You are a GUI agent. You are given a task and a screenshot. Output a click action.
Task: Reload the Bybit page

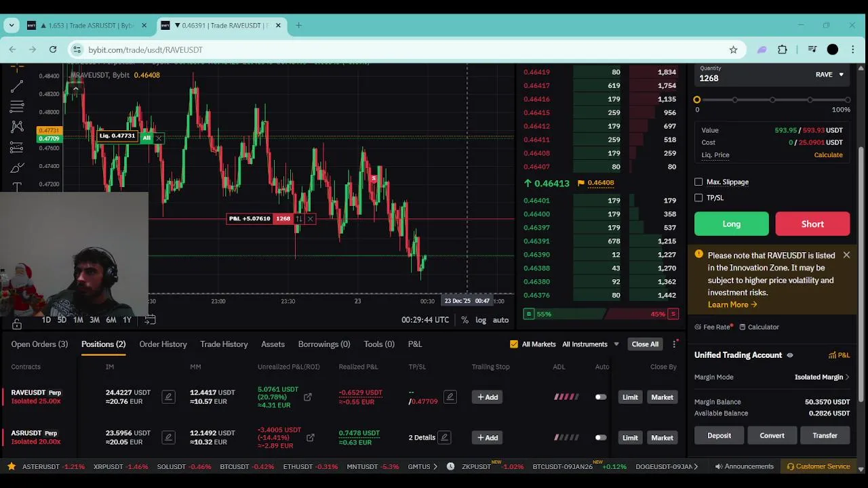tap(53, 49)
